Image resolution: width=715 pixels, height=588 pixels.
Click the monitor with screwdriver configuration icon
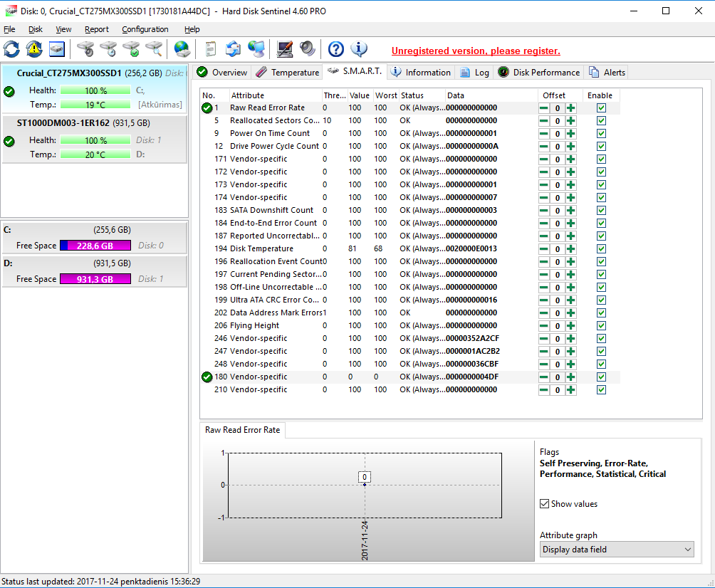pos(285,49)
